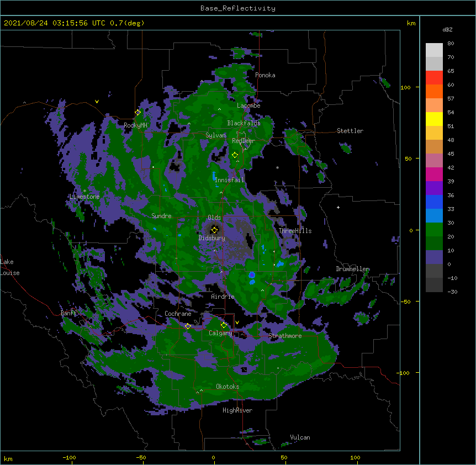Screen dimensions: 476x465
Task: Click the km unit label at bottom left
Action: click(8, 459)
